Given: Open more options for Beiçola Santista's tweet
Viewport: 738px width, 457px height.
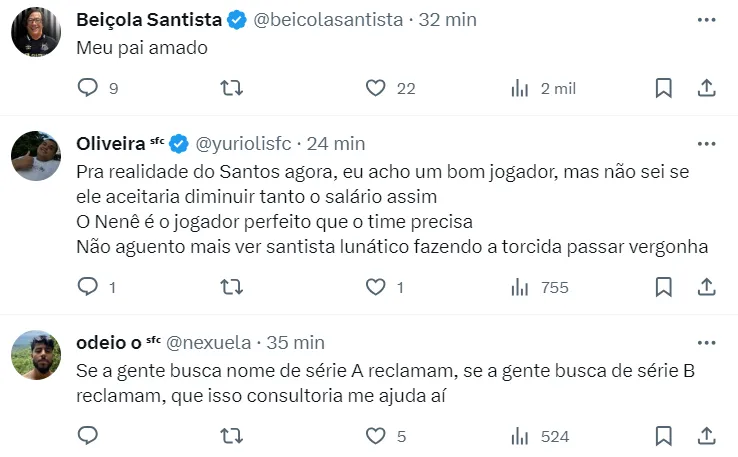Looking at the screenshot, I should point(706,19).
